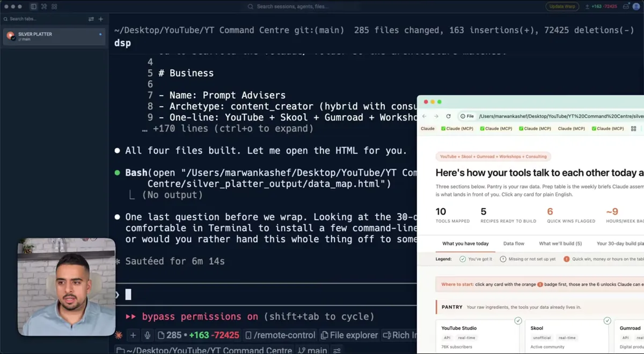Screen dimensions: 644x354
Task: Open the Claude (MCP) bookmark without checkmark
Action: click(x=572, y=129)
